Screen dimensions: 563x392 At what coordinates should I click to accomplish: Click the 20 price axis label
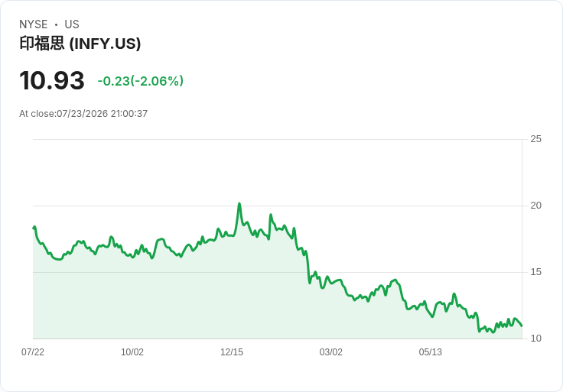(535, 206)
